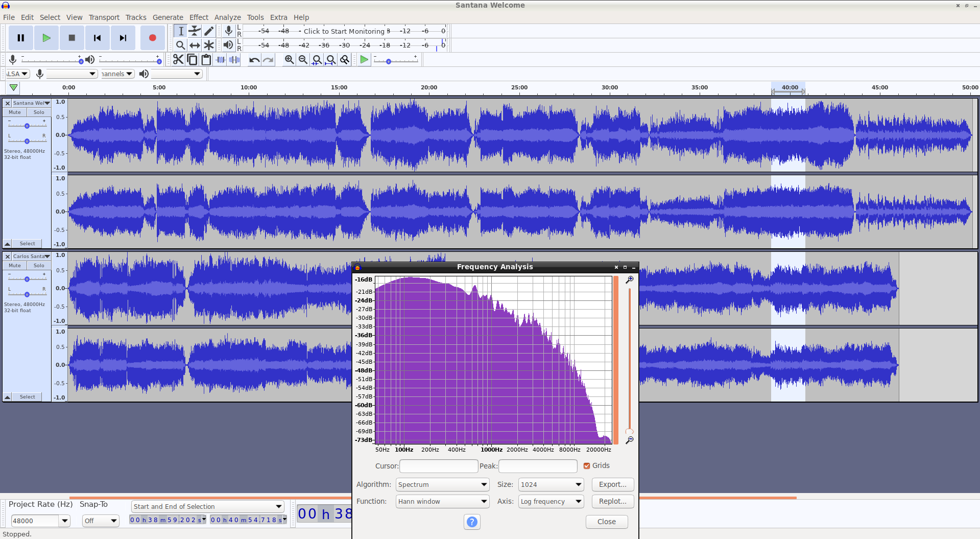The height and width of the screenshot is (539, 980).
Task: Click the Cursor input field
Action: pos(438,466)
